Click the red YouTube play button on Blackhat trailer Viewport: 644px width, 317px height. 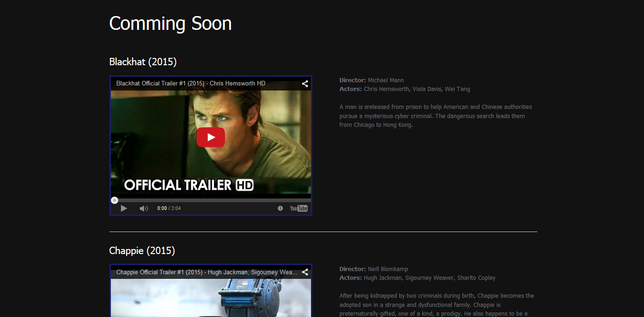[211, 137]
